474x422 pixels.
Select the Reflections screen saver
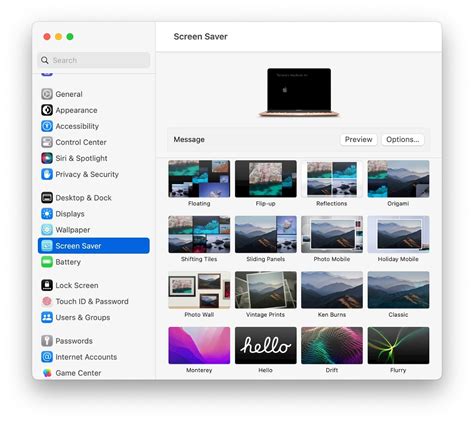click(x=332, y=179)
